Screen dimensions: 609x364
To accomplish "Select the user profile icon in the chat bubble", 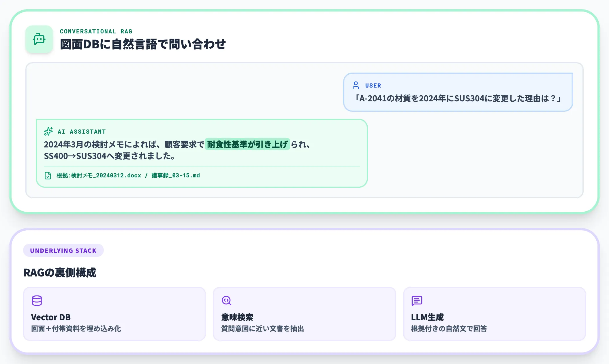I will pos(356,85).
